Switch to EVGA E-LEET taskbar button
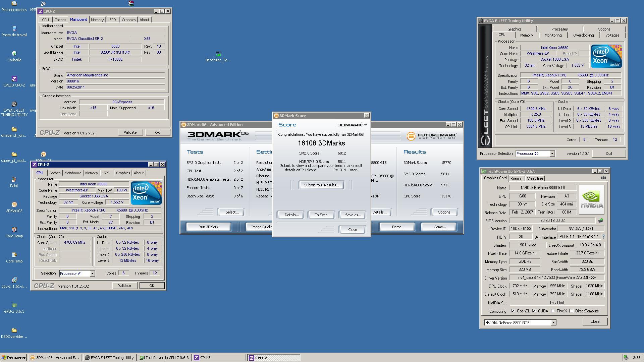644x362 pixels. (x=110, y=358)
